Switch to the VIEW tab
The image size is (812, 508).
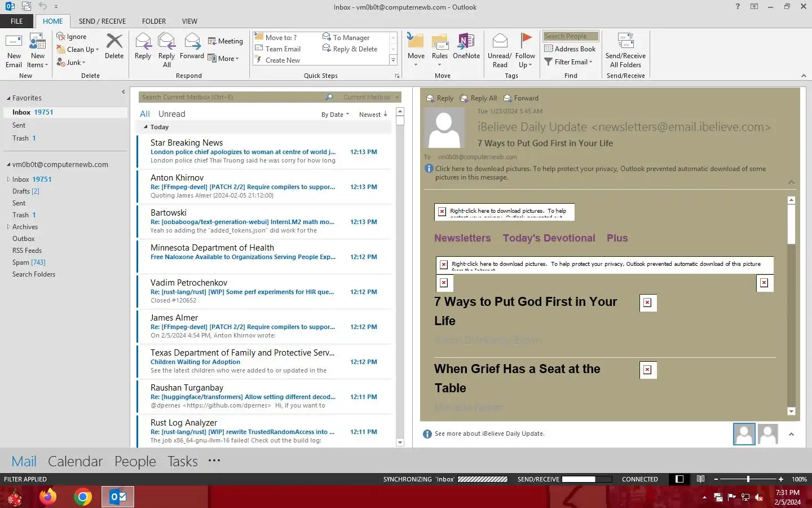189,21
